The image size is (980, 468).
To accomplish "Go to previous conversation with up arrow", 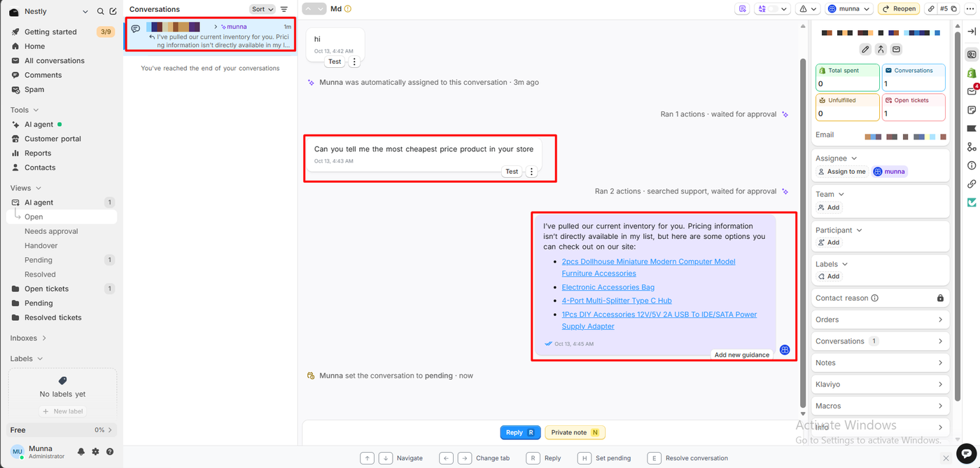I will [x=308, y=9].
